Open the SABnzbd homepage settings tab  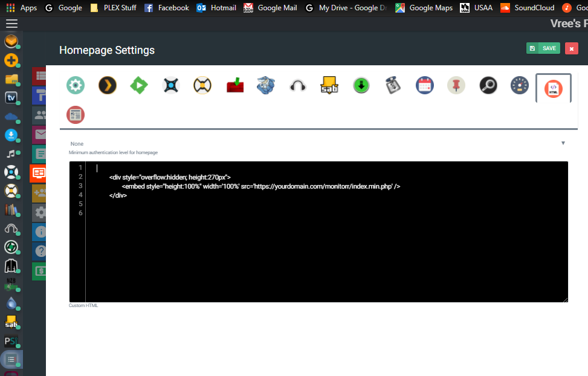(329, 85)
